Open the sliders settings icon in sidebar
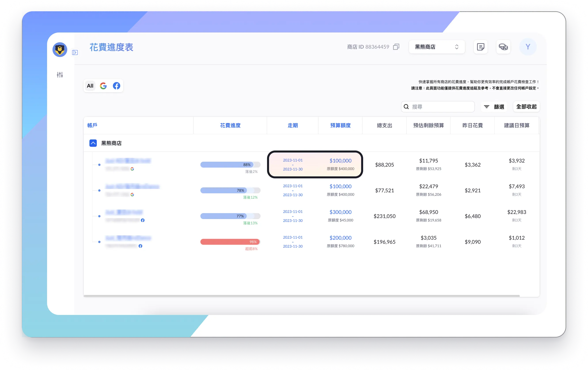The height and width of the screenshot is (370, 588). pyautogui.click(x=60, y=75)
